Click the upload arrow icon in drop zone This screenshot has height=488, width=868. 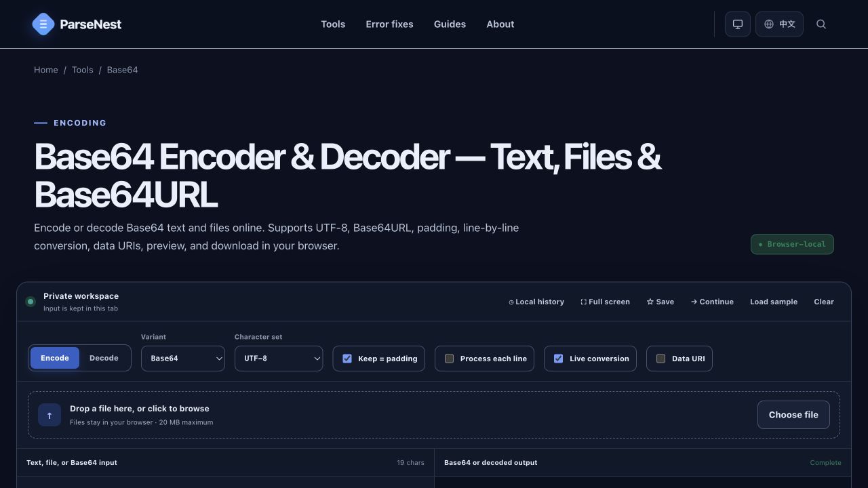click(50, 415)
